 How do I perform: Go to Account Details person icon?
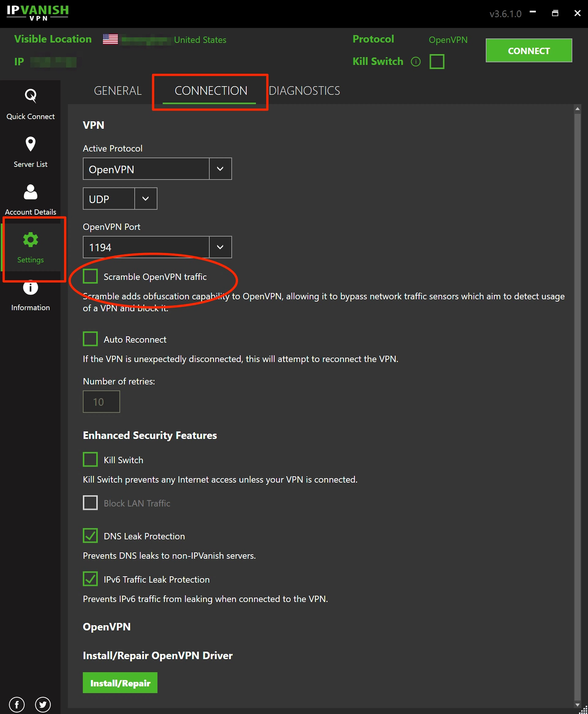(x=30, y=192)
